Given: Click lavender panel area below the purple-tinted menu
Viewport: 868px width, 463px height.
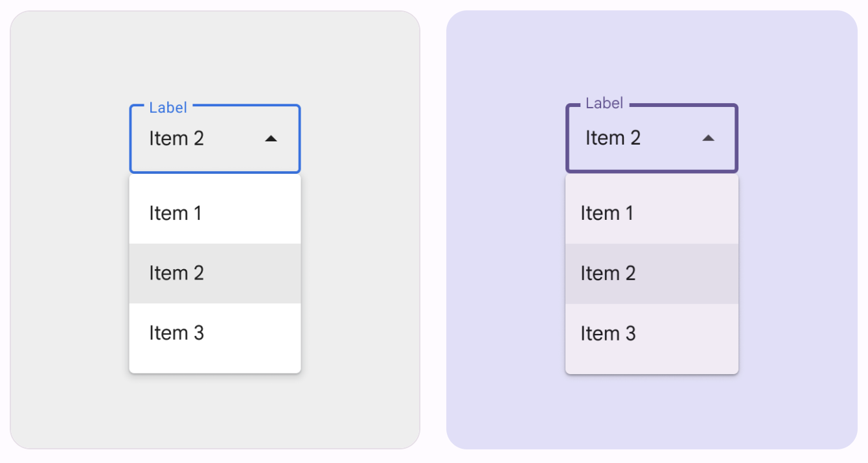Looking at the screenshot, I should pos(652,412).
